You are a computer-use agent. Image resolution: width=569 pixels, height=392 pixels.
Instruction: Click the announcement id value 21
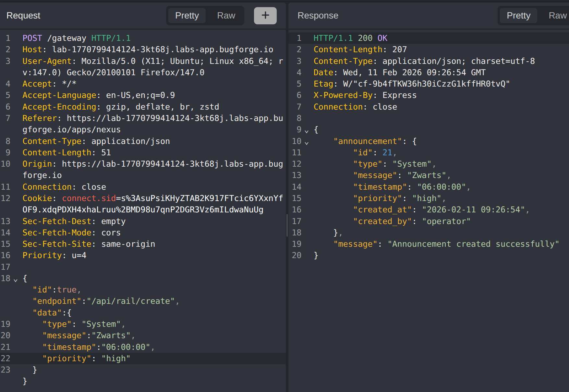click(387, 153)
